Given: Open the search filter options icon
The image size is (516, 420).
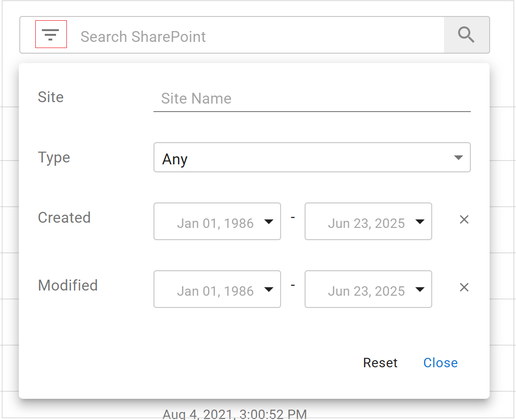Looking at the screenshot, I should click(51, 34).
